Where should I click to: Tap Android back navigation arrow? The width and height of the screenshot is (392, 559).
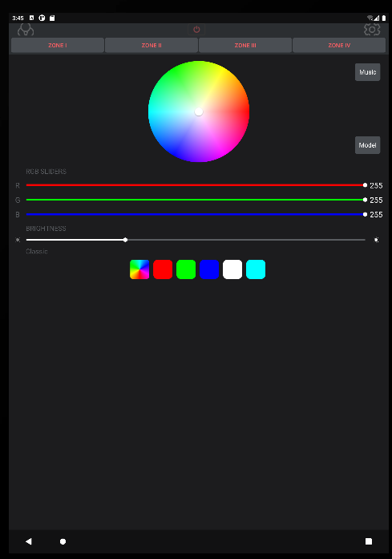tap(29, 541)
